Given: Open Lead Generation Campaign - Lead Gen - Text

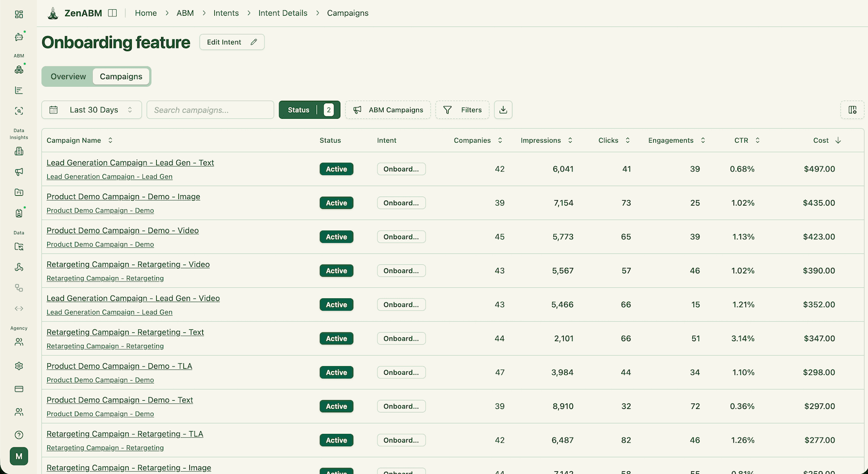Looking at the screenshot, I should click(130, 163).
